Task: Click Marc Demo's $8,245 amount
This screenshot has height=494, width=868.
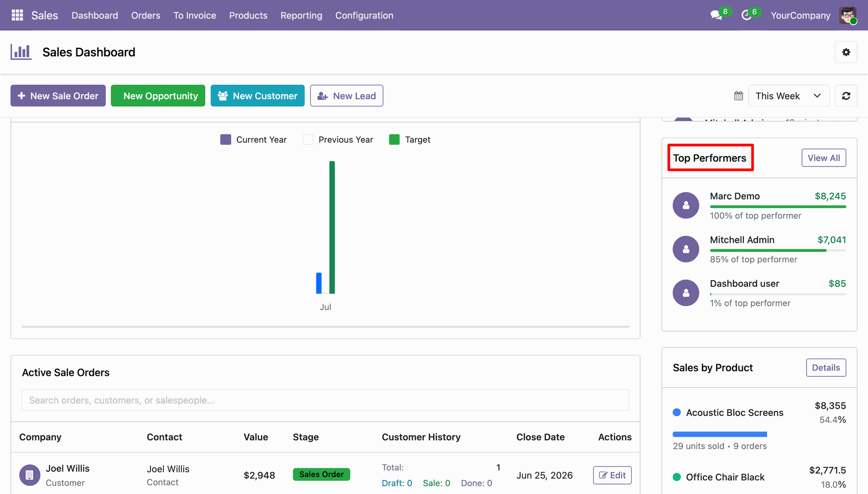Action: pos(830,196)
